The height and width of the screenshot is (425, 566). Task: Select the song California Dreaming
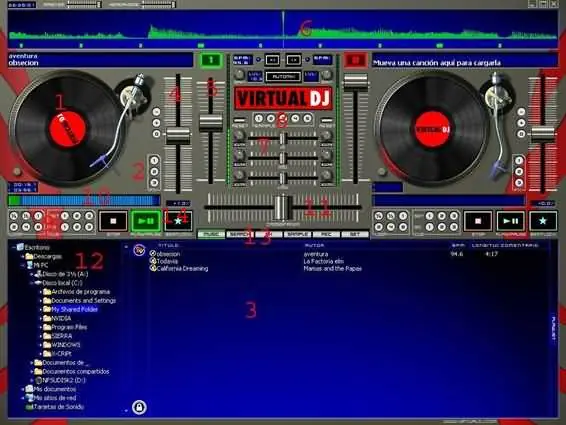182,269
